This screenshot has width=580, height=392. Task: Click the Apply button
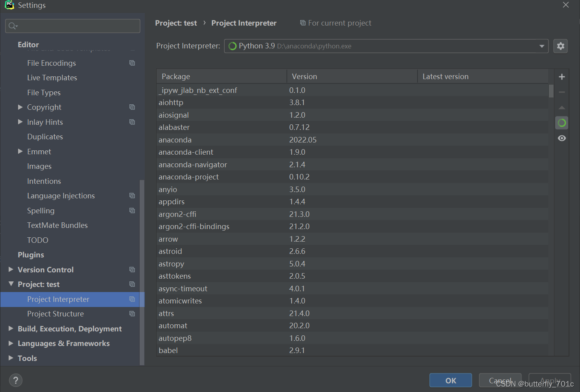[x=550, y=380]
